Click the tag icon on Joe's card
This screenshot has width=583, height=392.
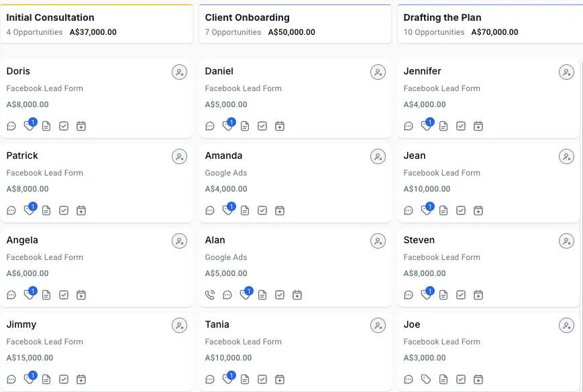pyautogui.click(x=426, y=379)
